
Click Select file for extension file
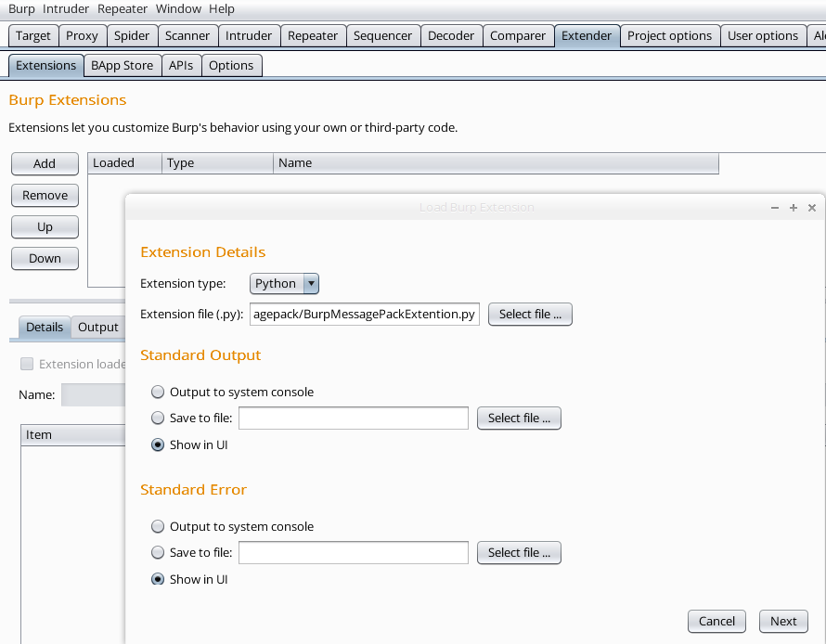(x=530, y=315)
